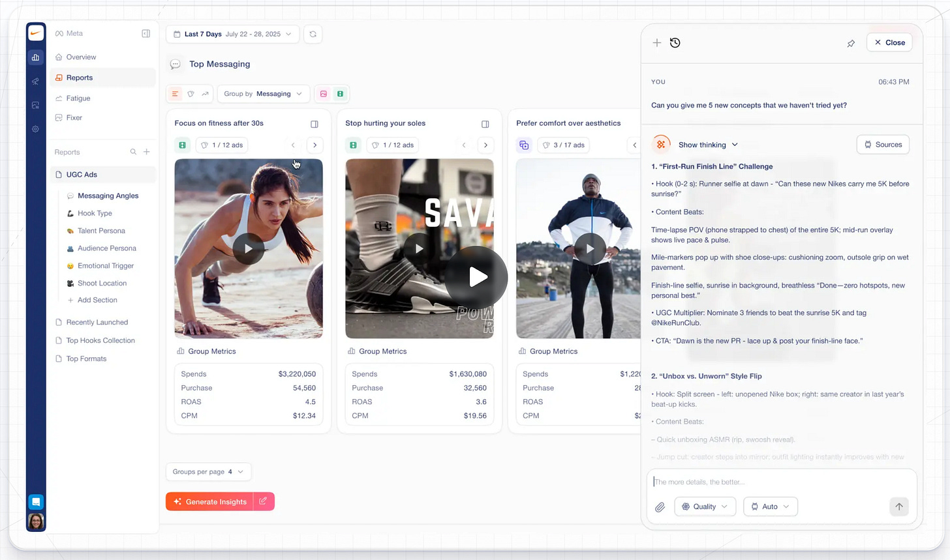This screenshot has height=560, width=950.
Task: Add a new report with plus icon
Action: (x=147, y=152)
